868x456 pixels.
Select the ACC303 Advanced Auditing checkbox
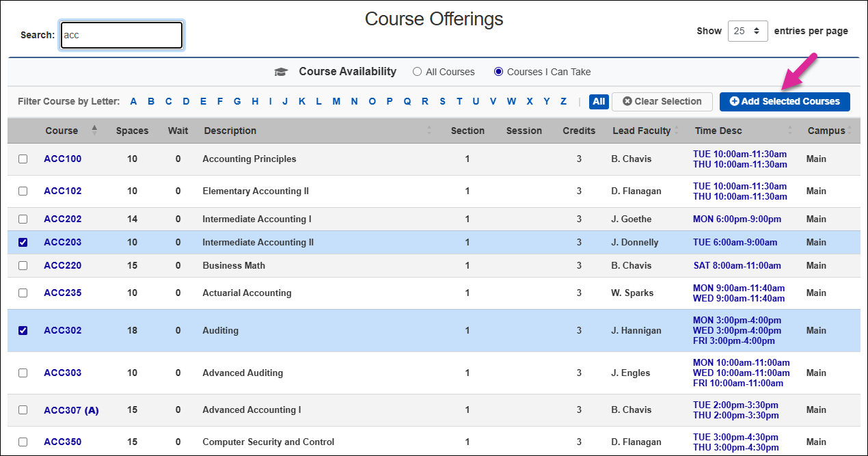[23, 373]
